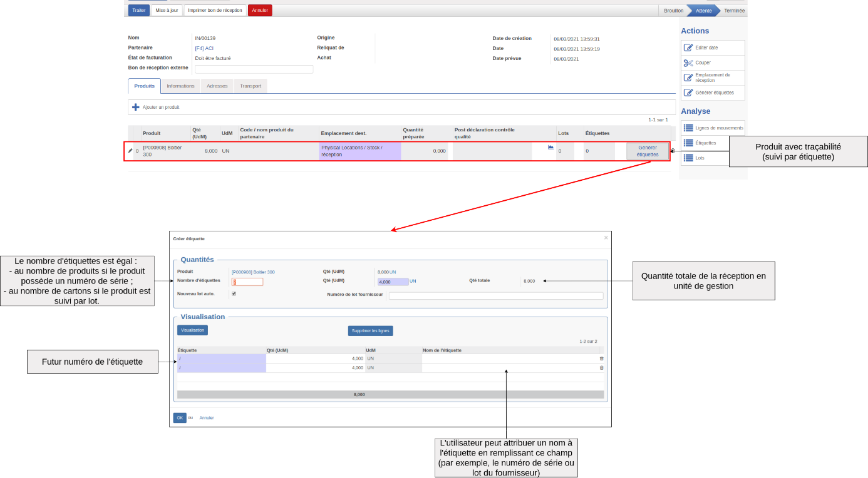Delete the second label line with trash icon
This screenshot has width=868, height=478.
click(602, 368)
